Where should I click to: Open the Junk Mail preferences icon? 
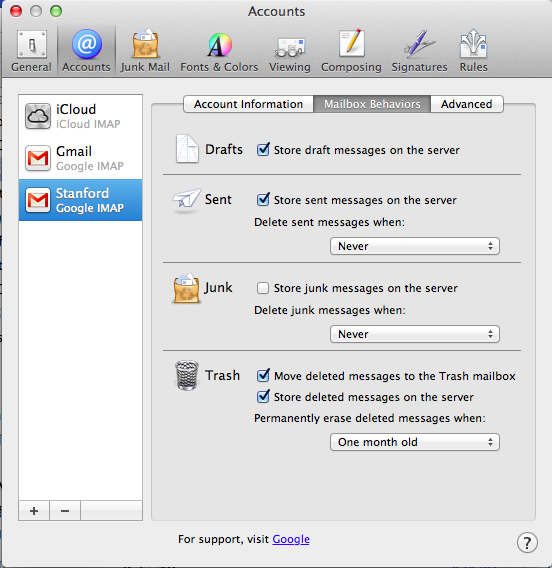[145, 51]
